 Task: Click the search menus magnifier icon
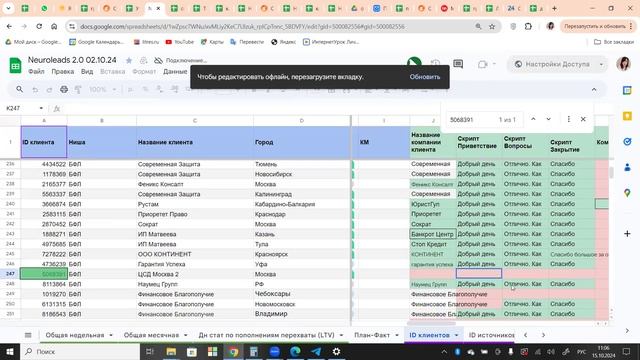pos(19,89)
